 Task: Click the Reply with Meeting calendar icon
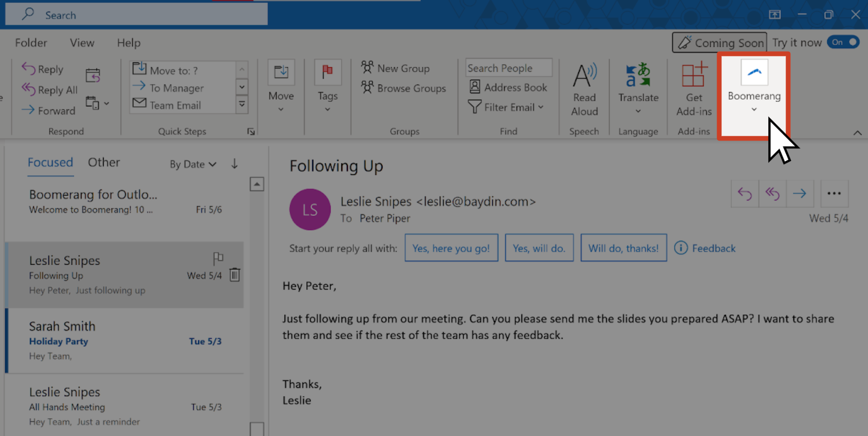pos(93,75)
